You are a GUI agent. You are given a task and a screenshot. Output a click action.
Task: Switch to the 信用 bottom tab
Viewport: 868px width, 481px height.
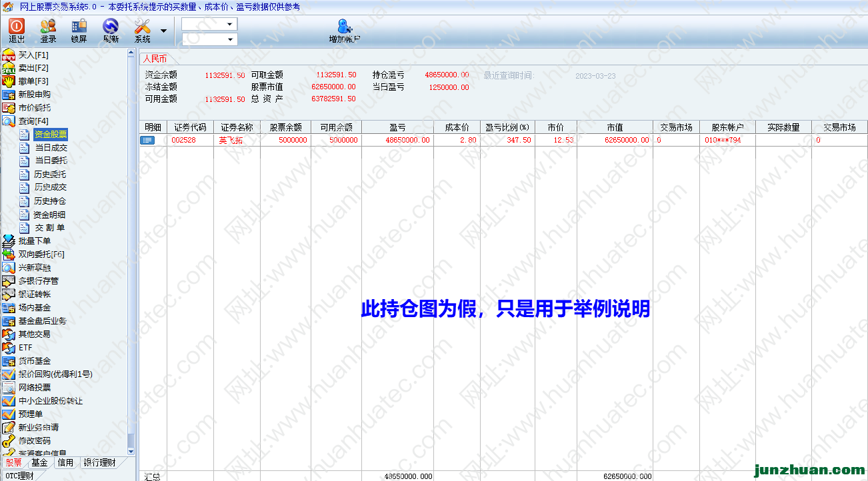(65, 462)
